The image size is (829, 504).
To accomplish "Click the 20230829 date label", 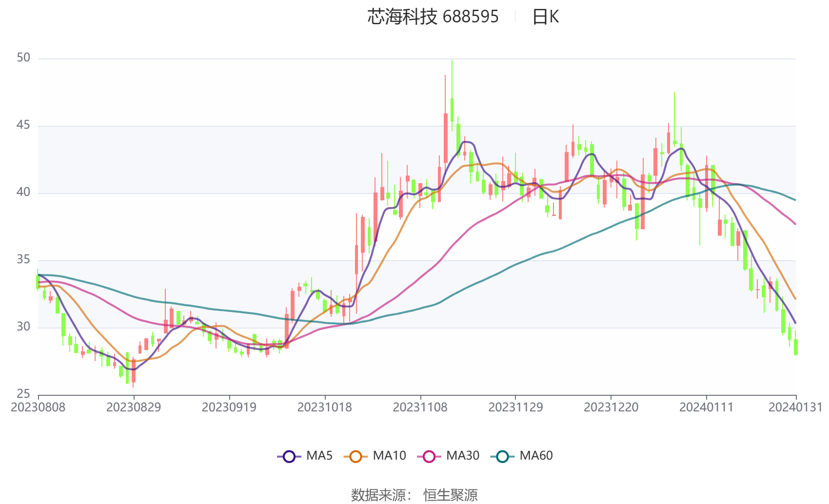I will [134, 407].
